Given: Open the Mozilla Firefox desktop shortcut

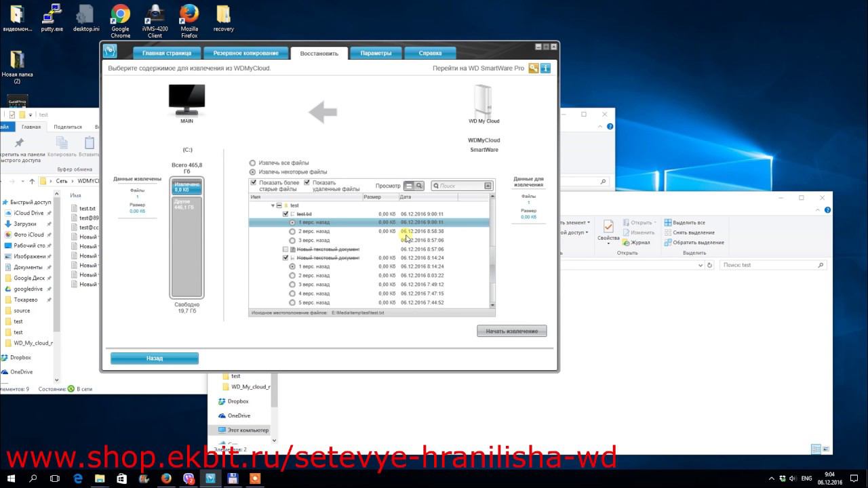Looking at the screenshot, I should [189, 20].
